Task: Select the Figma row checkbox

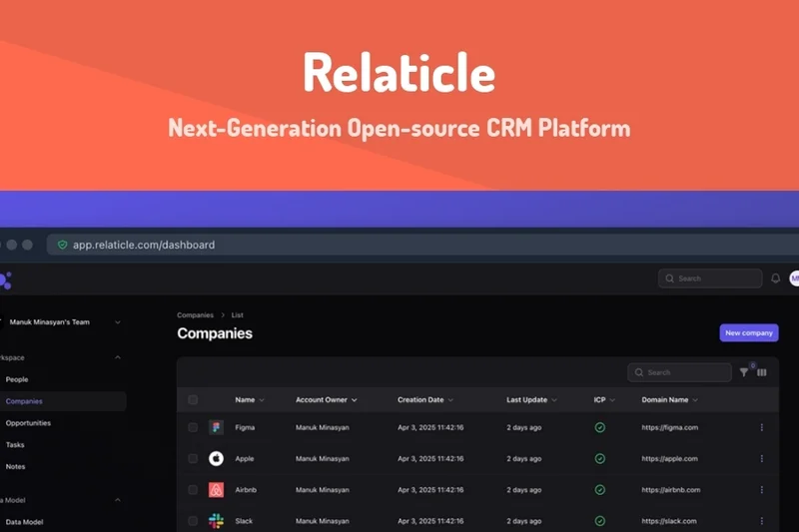Action: pos(193,427)
